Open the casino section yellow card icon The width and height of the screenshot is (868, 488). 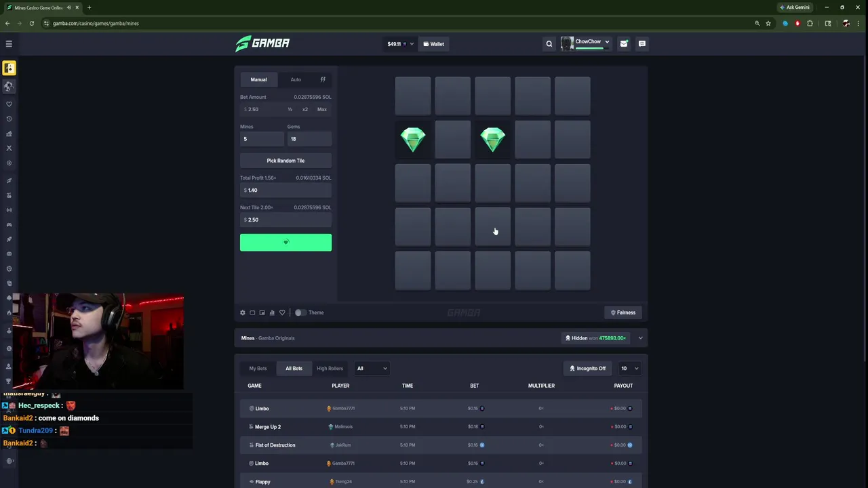[x=9, y=68]
